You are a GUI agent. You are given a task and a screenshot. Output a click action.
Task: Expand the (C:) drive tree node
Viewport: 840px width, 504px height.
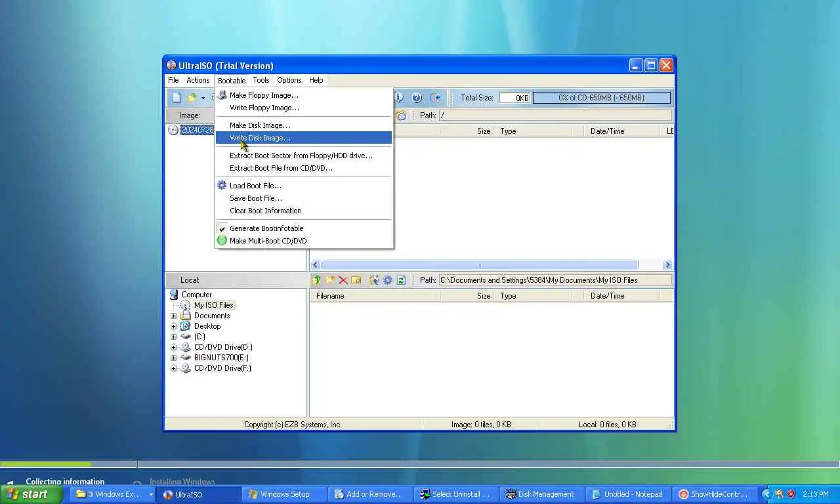coord(174,337)
